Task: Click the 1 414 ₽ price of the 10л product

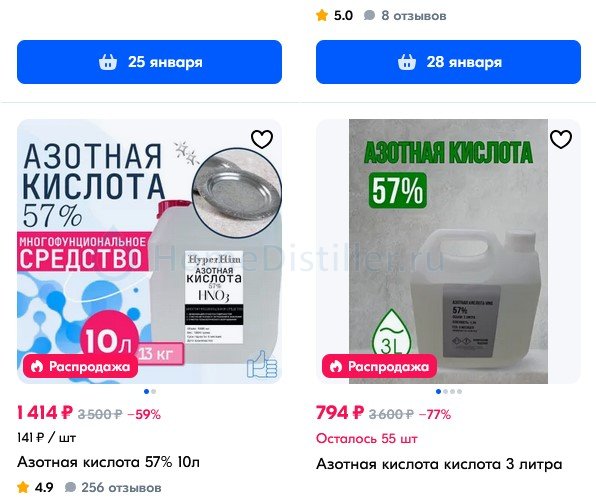Action: [x=45, y=413]
